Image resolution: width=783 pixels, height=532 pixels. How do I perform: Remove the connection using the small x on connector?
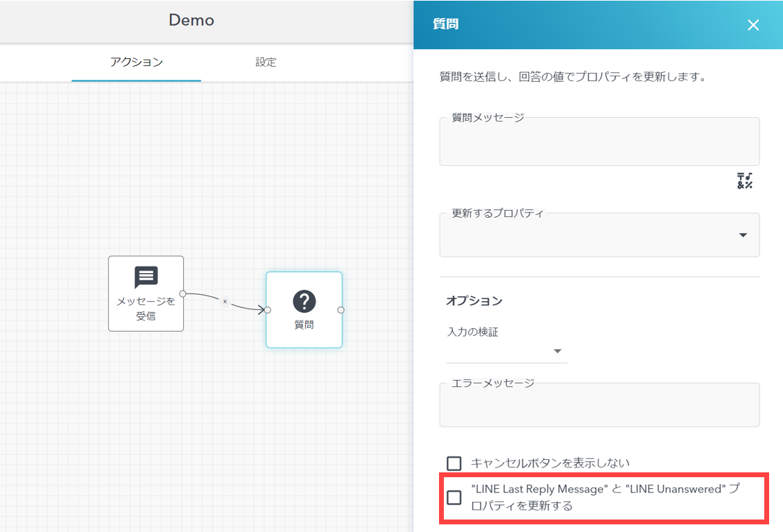[x=225, y=302]
